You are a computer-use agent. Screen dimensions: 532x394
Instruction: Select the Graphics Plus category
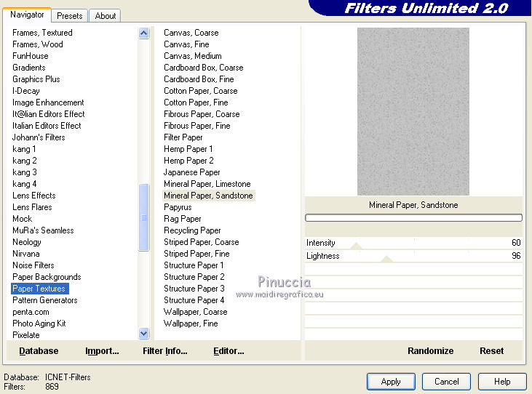[x=36, y=79]
